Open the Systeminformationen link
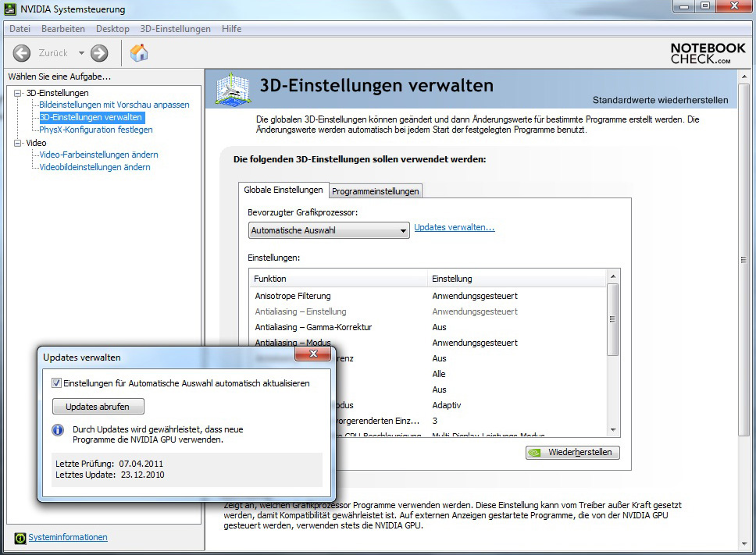Image resolution: width=756 pixels, height=555 pixels. (68, 537)
